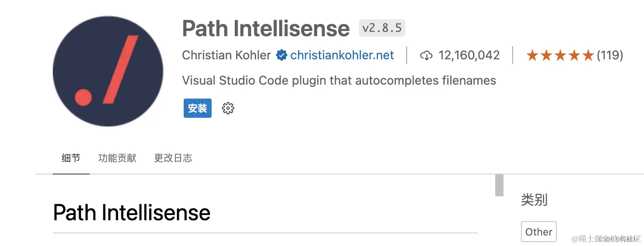This screenshot has height=246, width=644.
Task: Open the gear manage settings icon
Action: tap(228, 108)
